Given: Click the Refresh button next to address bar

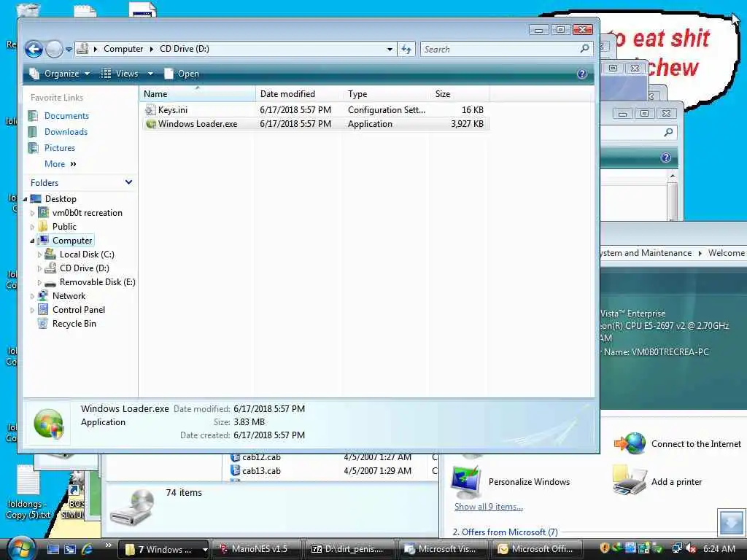Looking at the screenshot, I should [406, 49].
